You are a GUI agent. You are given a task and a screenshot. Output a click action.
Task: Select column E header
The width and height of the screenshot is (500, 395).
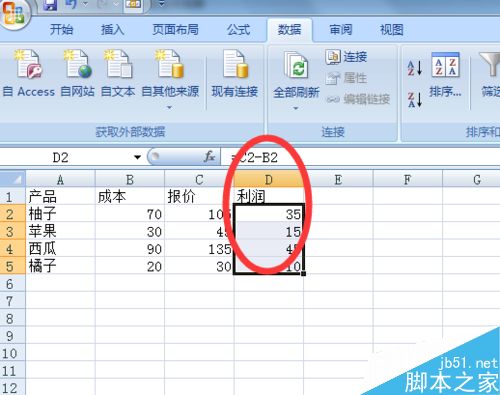[338, 180]
